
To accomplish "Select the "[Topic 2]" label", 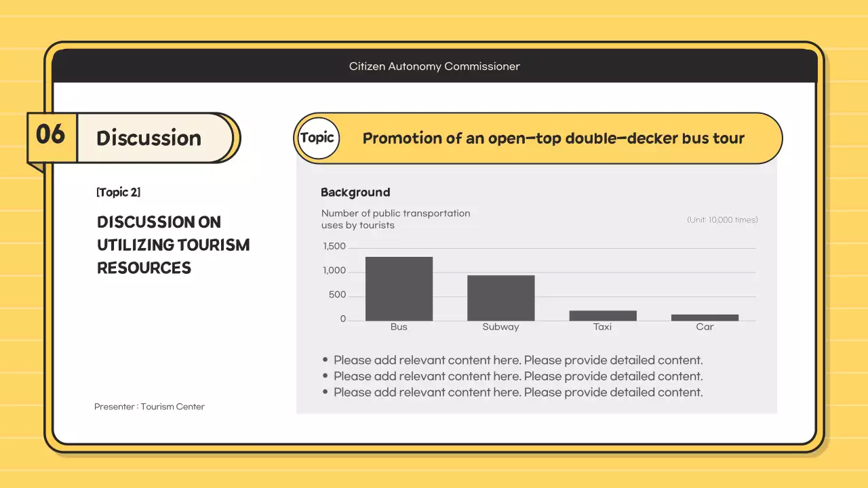I will tap(119, 192).
